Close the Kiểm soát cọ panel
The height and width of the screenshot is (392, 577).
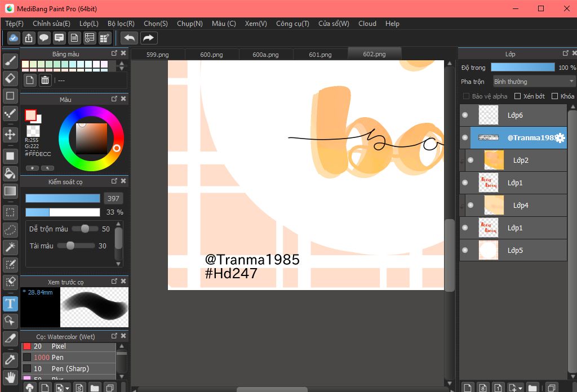[x=123, y=181]
